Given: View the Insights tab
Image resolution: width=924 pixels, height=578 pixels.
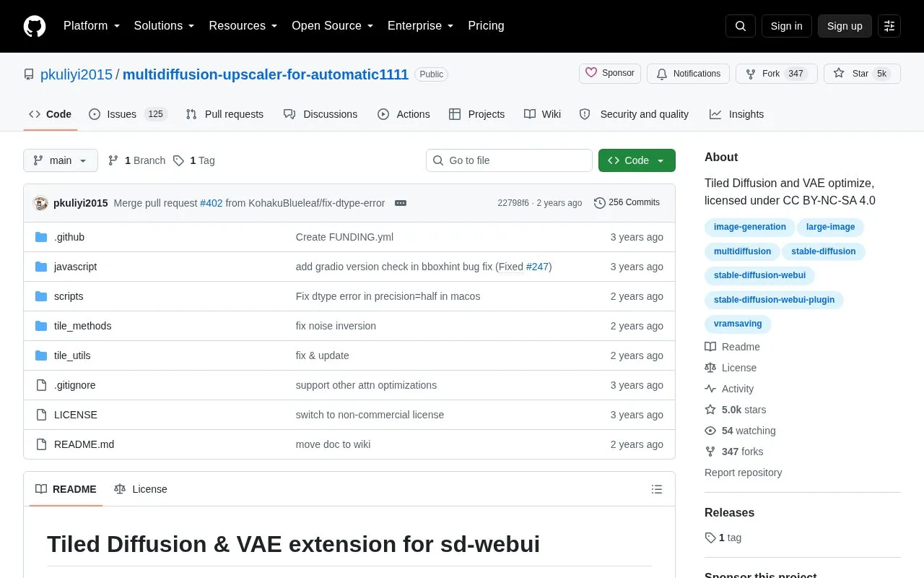Looking at the screenshot, I should point(736,114).
